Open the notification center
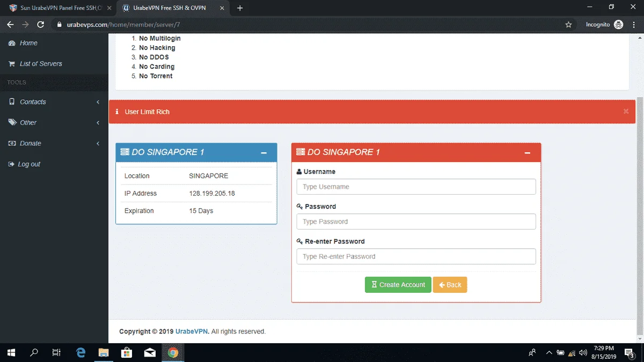 pyautogui.click(x=631, y=352)
